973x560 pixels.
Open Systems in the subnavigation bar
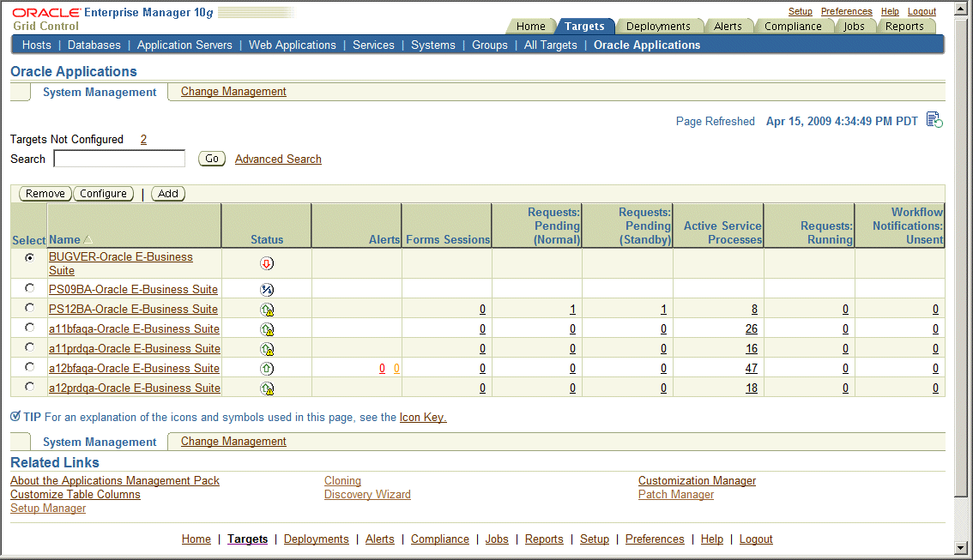point(433,45)
